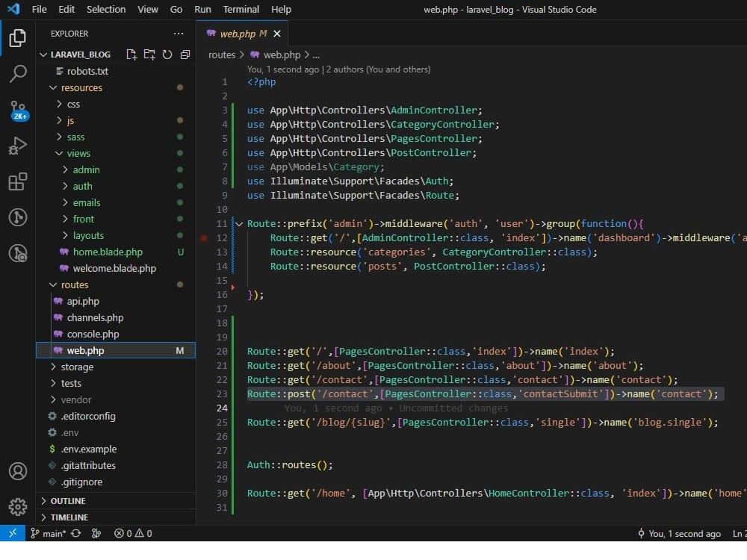Toggle the breakpoint on line 12

(204, 237)
